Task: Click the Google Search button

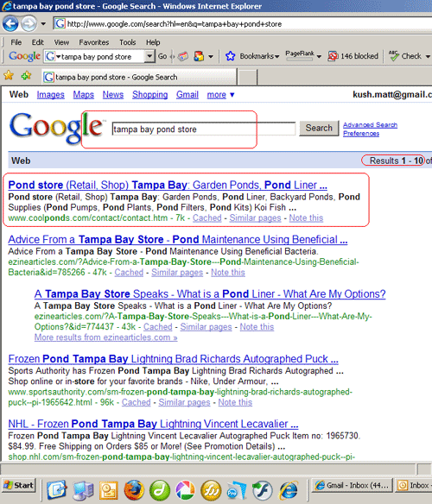Action: (x=319, y=129)
